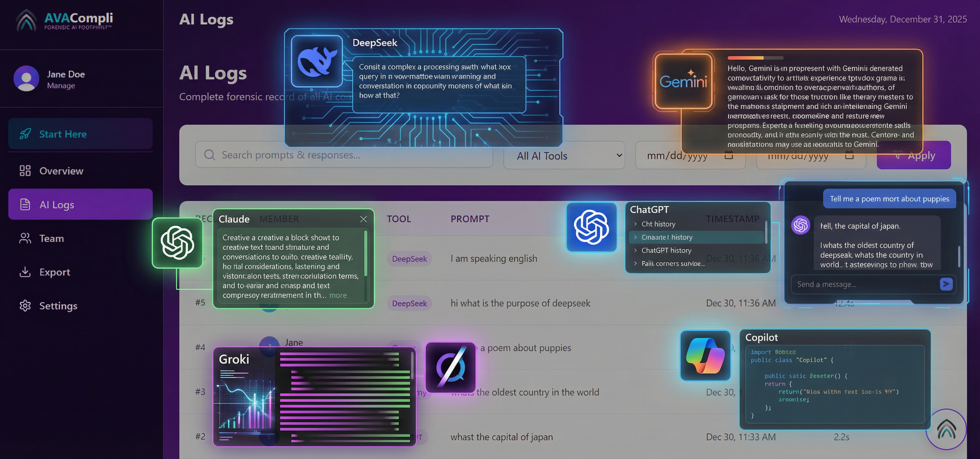
Task: Close the Claude popup card
Action: [x=363, y=219]
